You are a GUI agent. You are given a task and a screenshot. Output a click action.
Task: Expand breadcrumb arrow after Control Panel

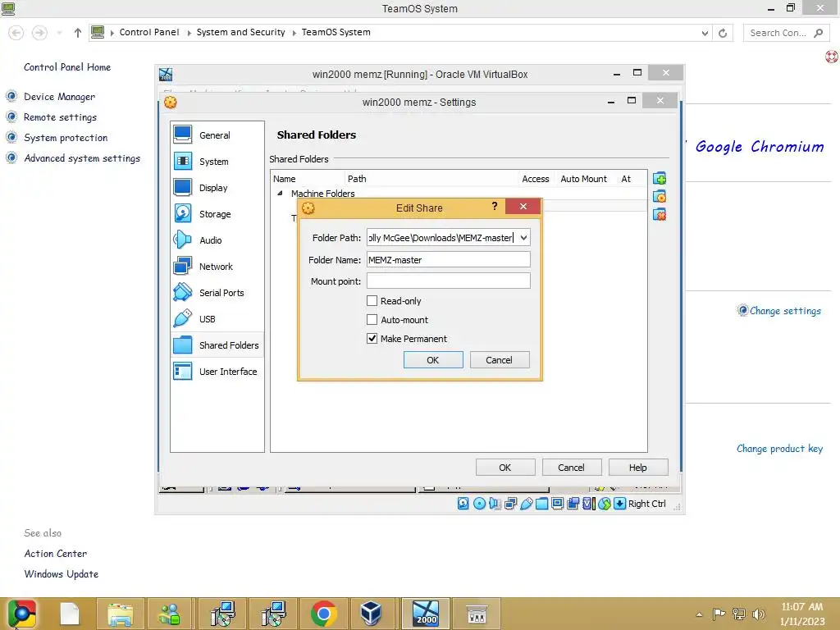click(189, 33)
